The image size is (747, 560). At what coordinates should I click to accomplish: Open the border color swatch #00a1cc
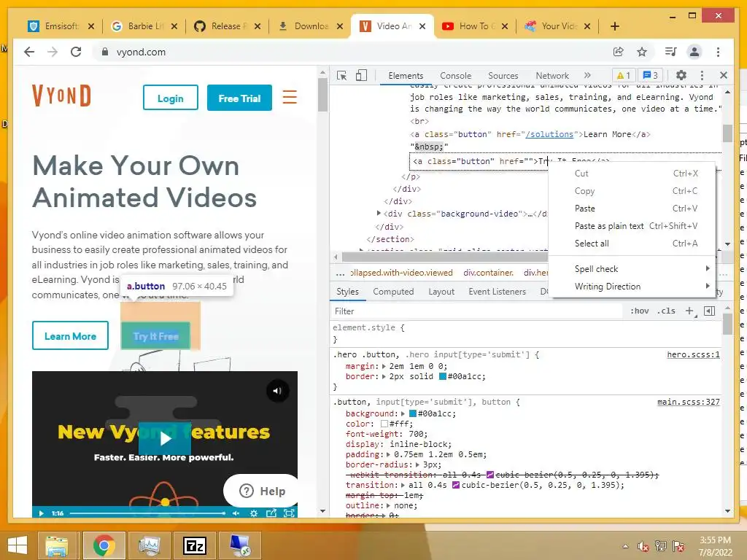[x=442, y=376]
